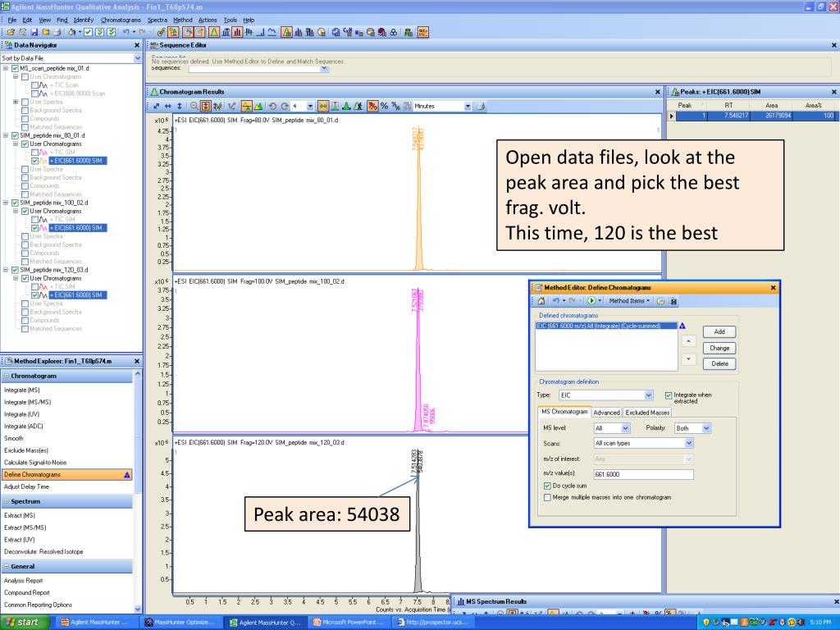Viewport: 840px width, 630px height.
Task: Toggle autoscale Y during zoom icon
Action: (x=206, y=106)
